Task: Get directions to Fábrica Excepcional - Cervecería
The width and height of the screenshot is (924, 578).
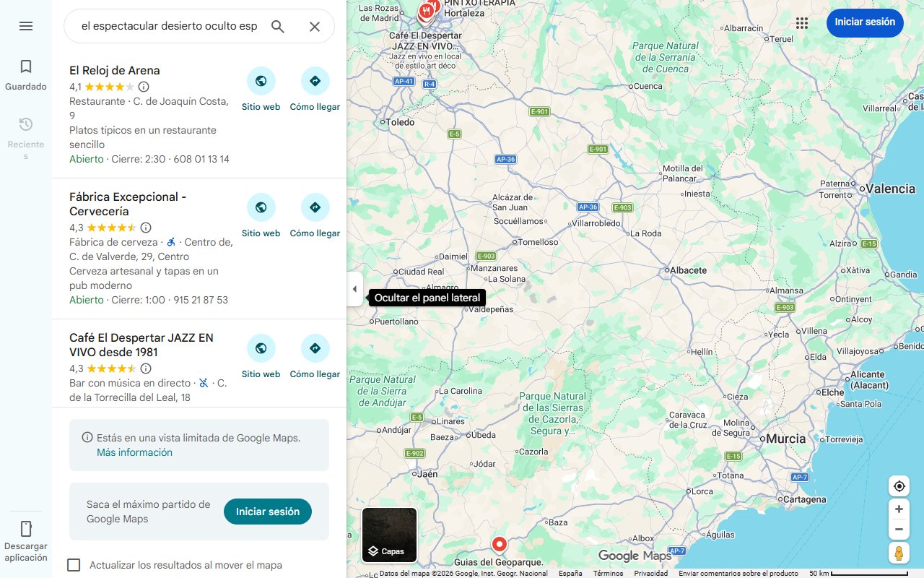Action: (x=315, y=216)
